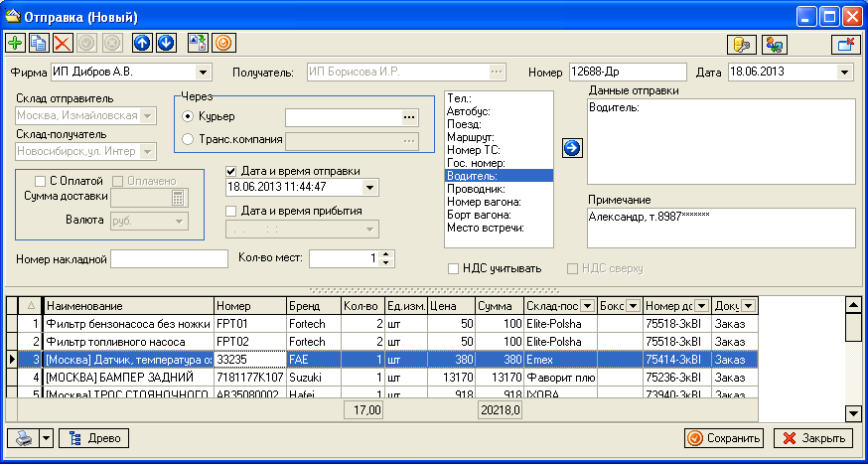This screenshot has height=467, width=868.
Task: Select row [МОСКВА] БАМПЕР ЗАДНИЙ
Action: coord(387,378)
